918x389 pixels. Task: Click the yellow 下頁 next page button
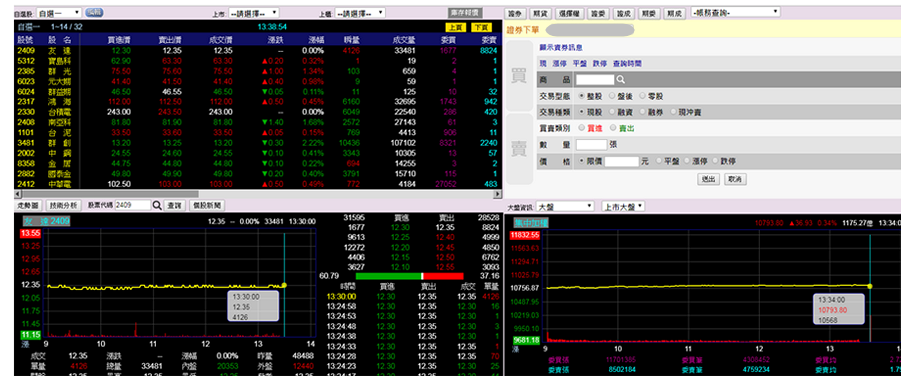tap(481, 27)
